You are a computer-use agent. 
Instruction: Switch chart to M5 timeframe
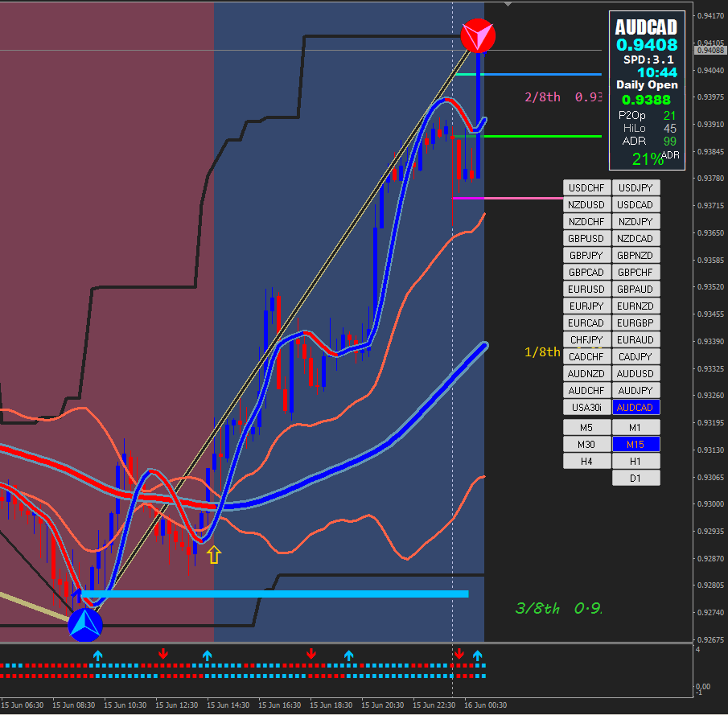tap(586, 428)
